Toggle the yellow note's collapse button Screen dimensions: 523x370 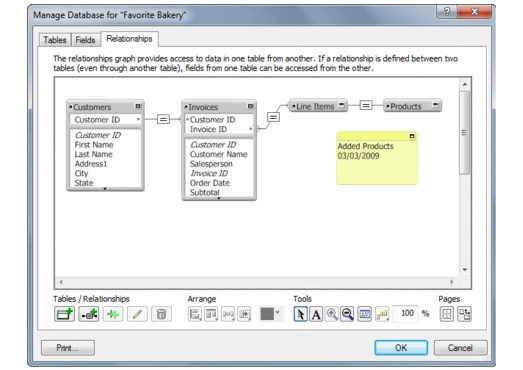(412, 136)
